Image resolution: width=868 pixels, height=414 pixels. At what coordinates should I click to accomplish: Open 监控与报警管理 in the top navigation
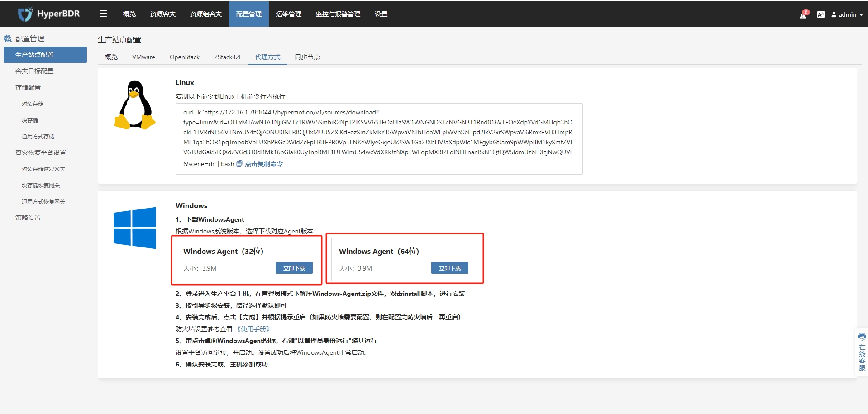pyautogui.click(x=338, y=14)
